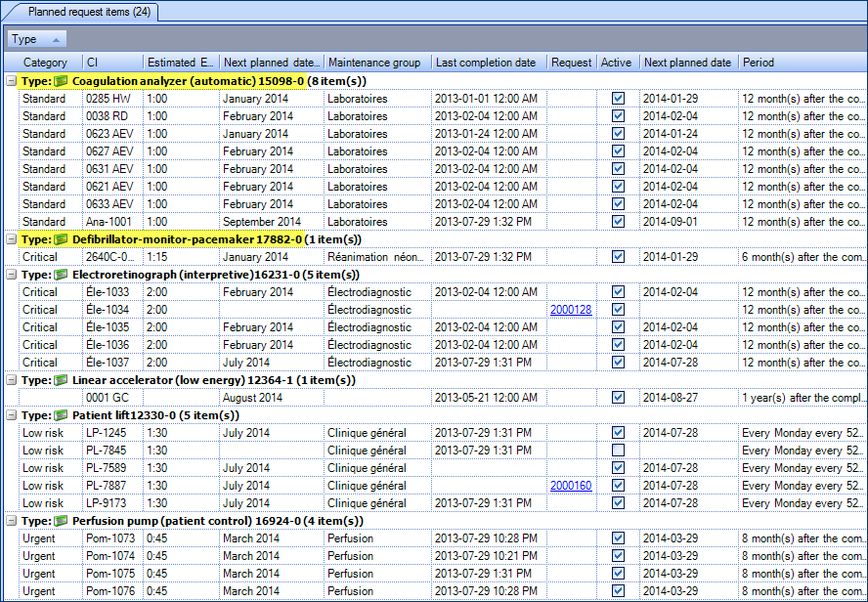Viewport: 868px width, 602px height.
Task: Sort by the Maintenance group column header
Action: click(x=377, y=63)
